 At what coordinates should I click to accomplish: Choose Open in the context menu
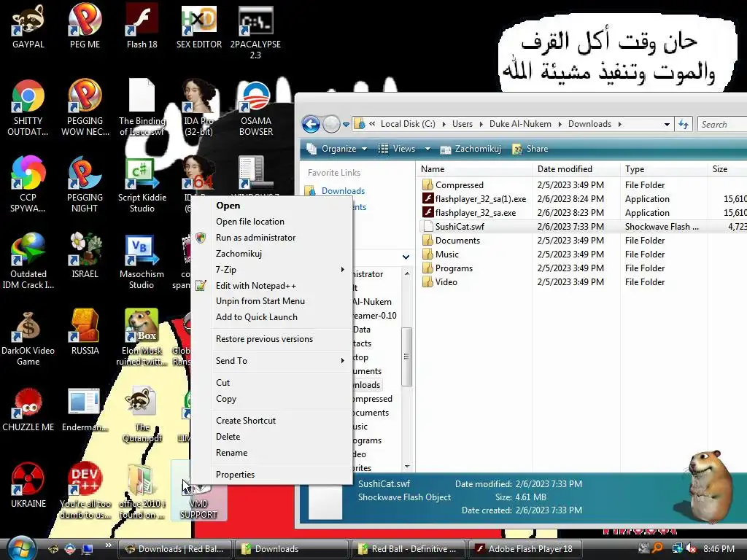coord(228,206)
